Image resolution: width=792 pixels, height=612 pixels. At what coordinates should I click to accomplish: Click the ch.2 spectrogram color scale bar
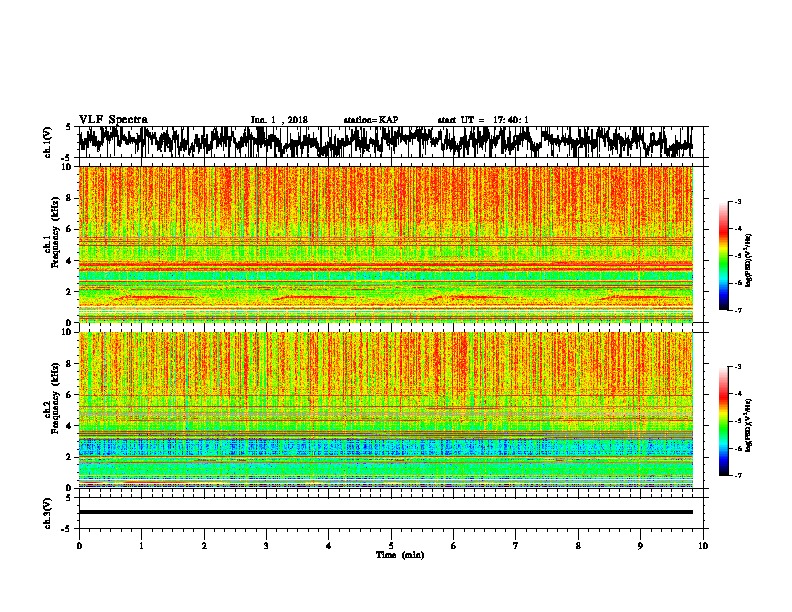coord(723,421)
